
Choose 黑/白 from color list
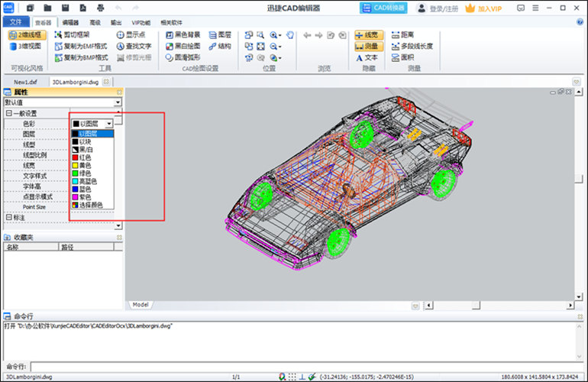tap(92, 149)
